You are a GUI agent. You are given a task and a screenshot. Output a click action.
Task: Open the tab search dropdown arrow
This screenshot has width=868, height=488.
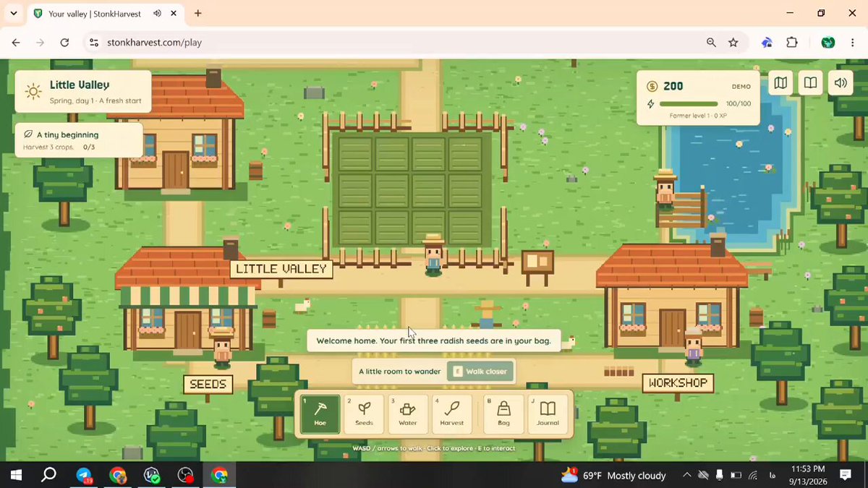point(13,13)
